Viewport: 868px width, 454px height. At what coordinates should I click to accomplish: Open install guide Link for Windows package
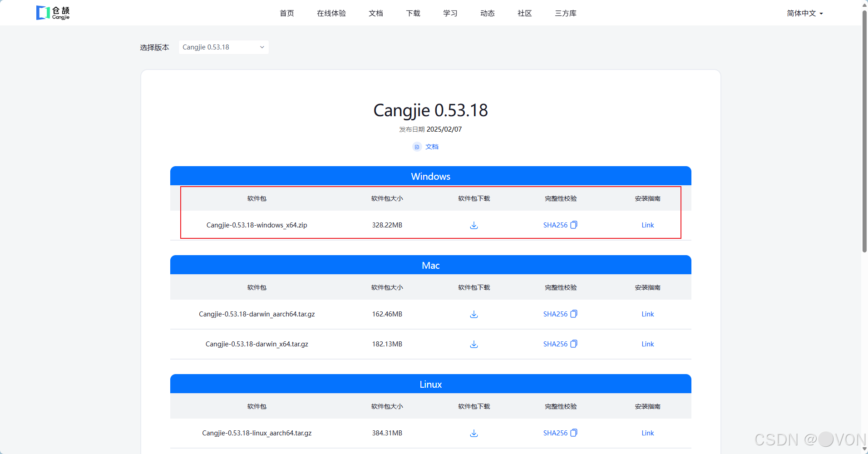[x=648, y=225]
